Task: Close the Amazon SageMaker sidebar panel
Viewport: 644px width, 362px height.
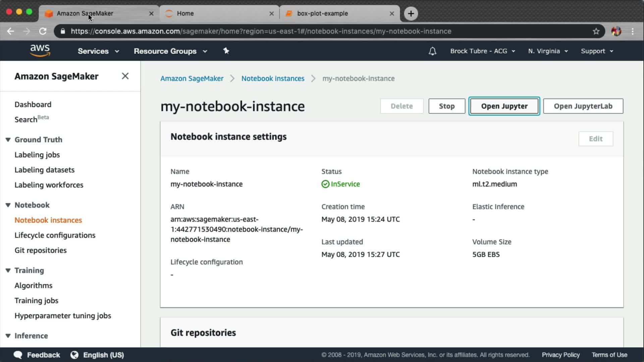Action: (x=125, y=76)
